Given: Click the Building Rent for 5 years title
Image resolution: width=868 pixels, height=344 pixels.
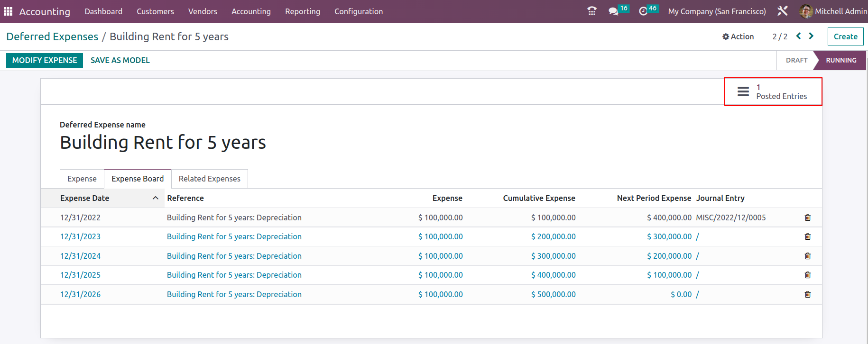Looking at the screenshot, I should tap(163, 142).
